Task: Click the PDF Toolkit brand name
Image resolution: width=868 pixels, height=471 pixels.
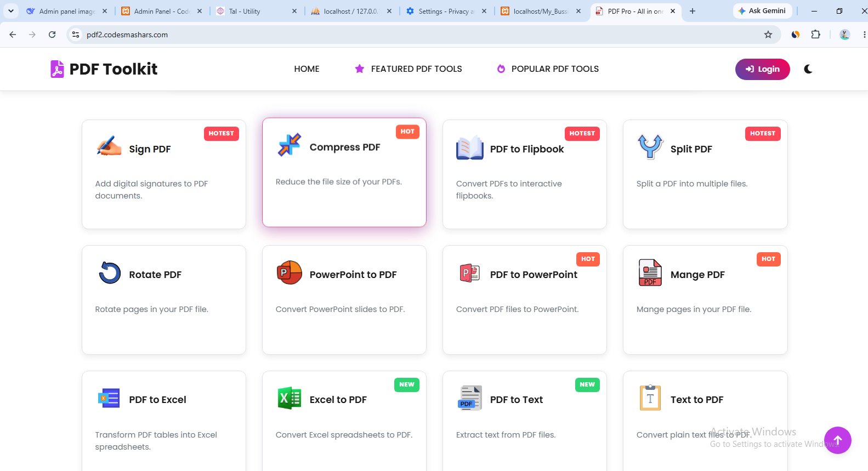Action: [114, 69]
